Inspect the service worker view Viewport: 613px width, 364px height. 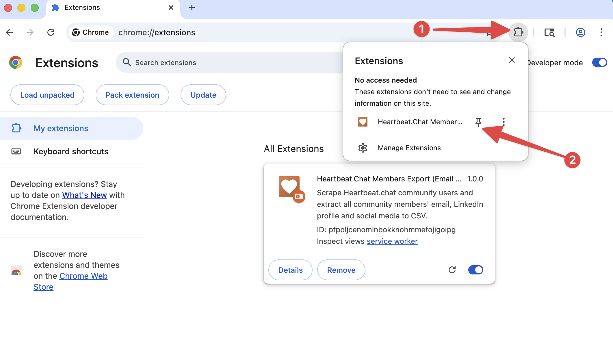pyautogui.click(x=392, y=241)
